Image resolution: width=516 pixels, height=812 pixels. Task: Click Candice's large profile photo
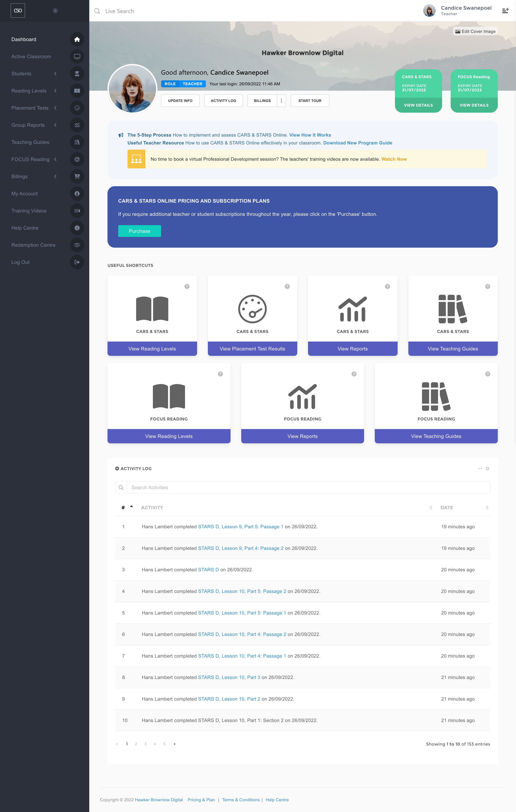(x=132, y=89)
